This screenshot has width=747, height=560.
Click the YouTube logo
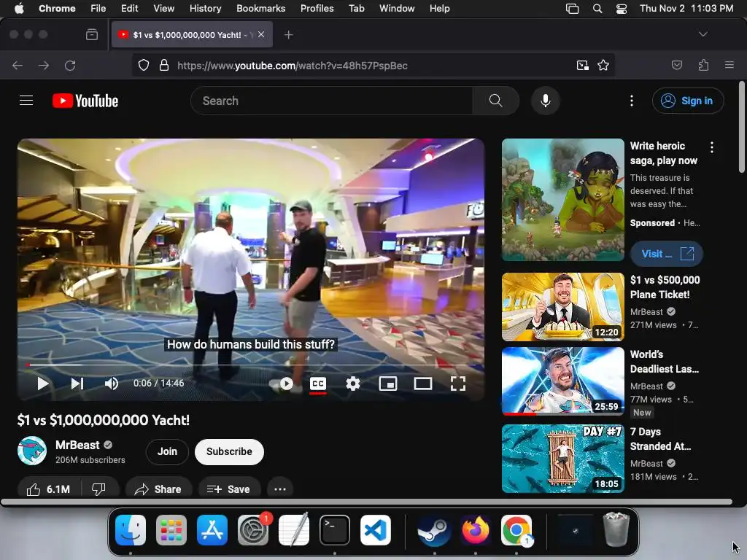pos(85,101)
